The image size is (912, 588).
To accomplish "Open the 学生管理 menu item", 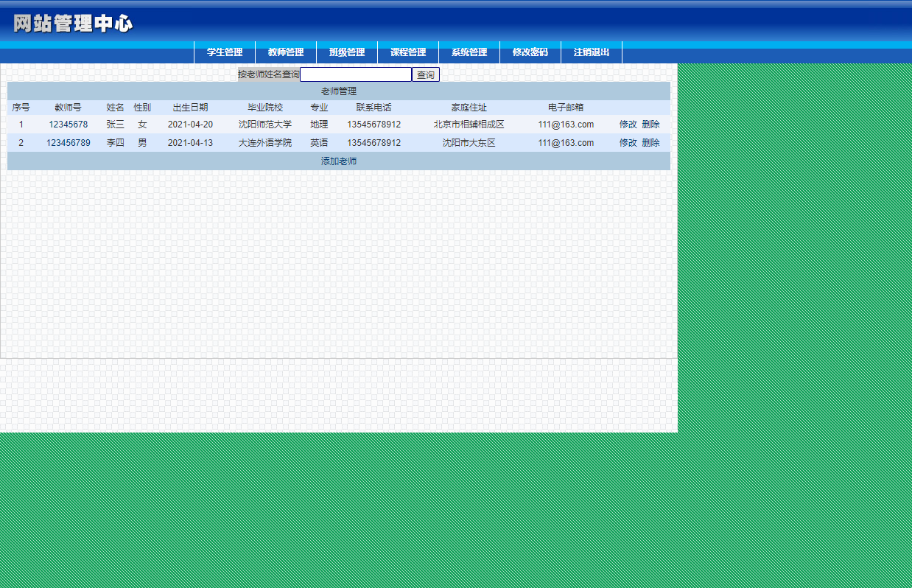I will pyautogui.click(x=224, y=52).
